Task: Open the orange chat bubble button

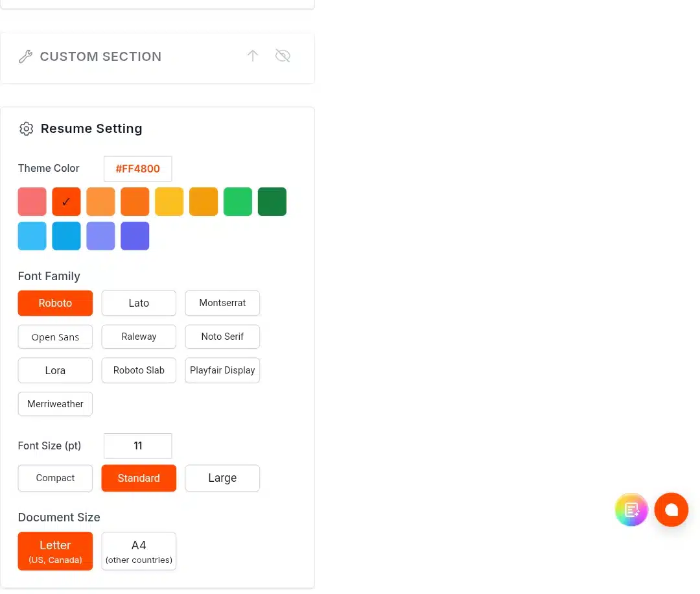Action: [x=671, y=510]
